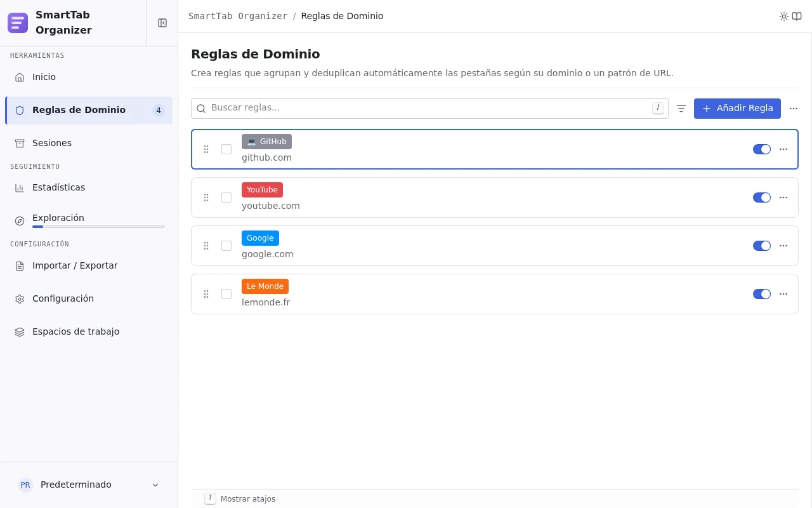
Task: Click the orange Le Monde tag
Action: point(265,286)
